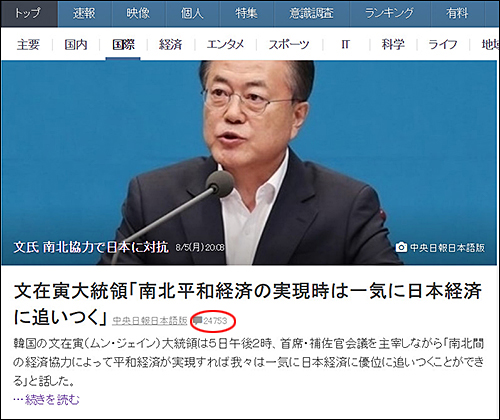Click the article summary paragraph starting 韓国の文在寅
This screenshot has width=500, height=420.
tap(248, 362)
